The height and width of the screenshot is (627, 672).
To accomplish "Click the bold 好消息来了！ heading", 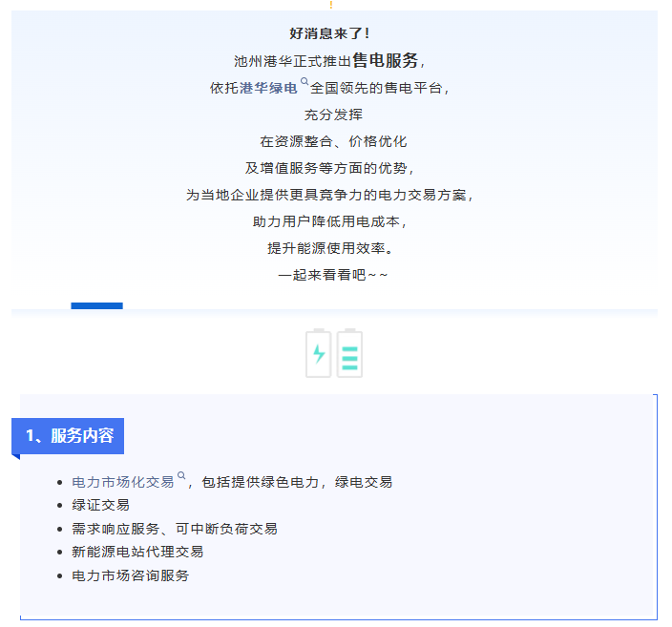I will coord(329,33).
